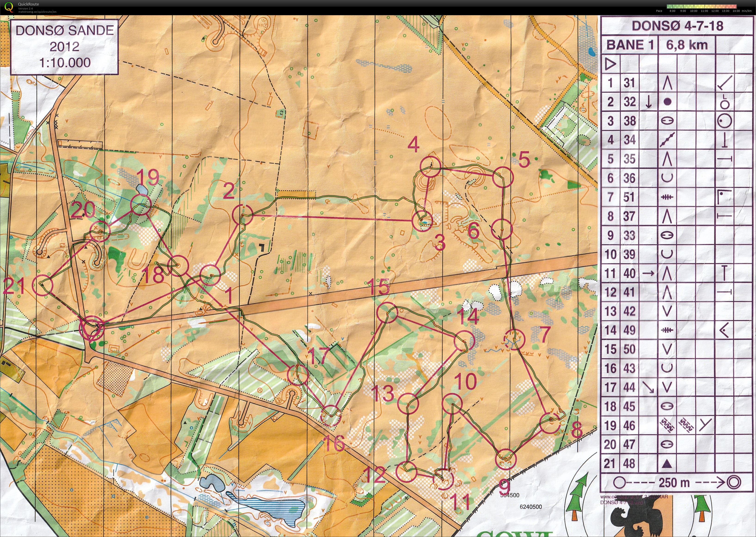Click the "6240500" coordinate text
Viewport: 756px width, 537px height.
(x=531, y=506)
